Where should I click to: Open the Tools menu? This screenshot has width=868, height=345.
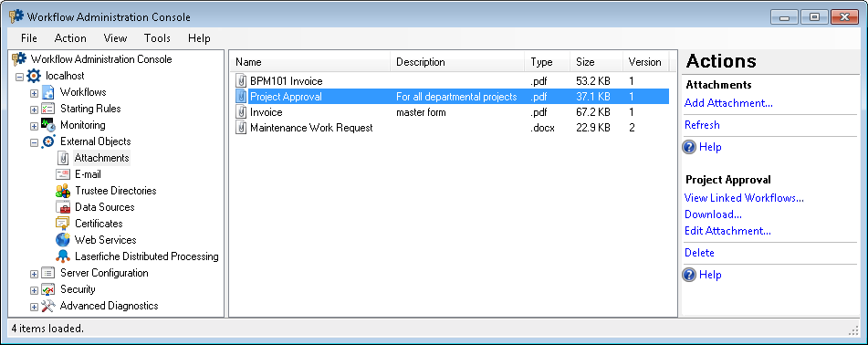point(157,38)
